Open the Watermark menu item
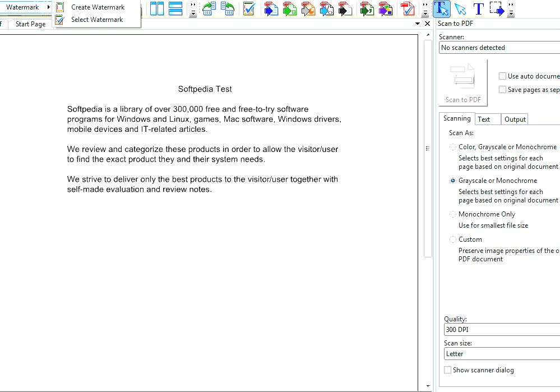The image size is (560, 392). click(26, 7)
